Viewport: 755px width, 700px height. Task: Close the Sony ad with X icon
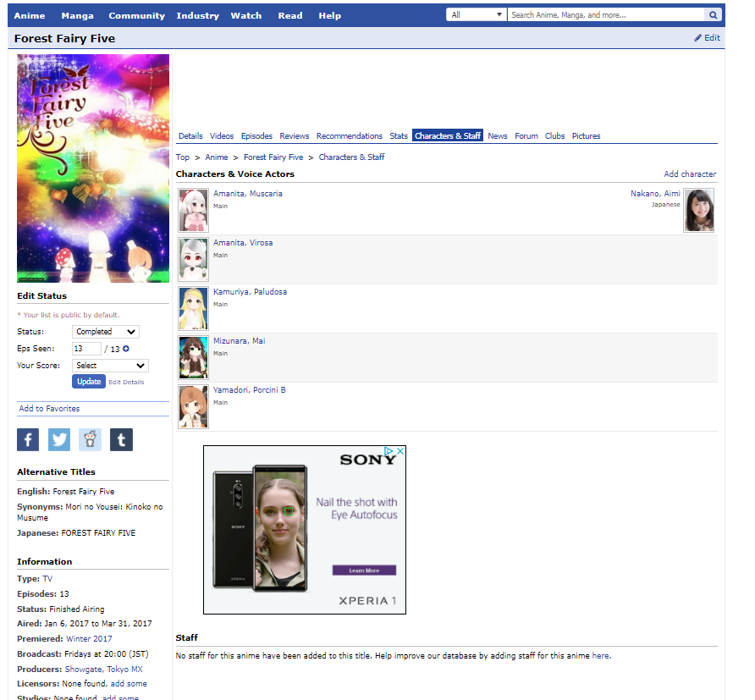point(400,451)
